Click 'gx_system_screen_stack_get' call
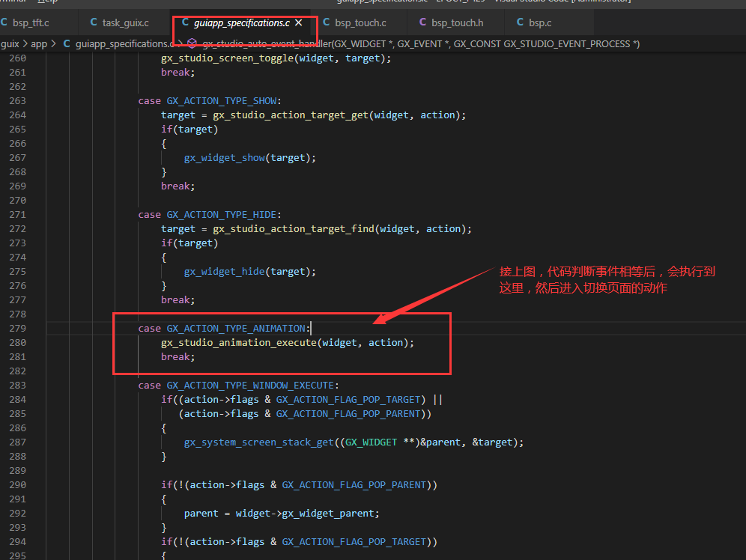This screenshot has height=560, width=746. (259, 442)
